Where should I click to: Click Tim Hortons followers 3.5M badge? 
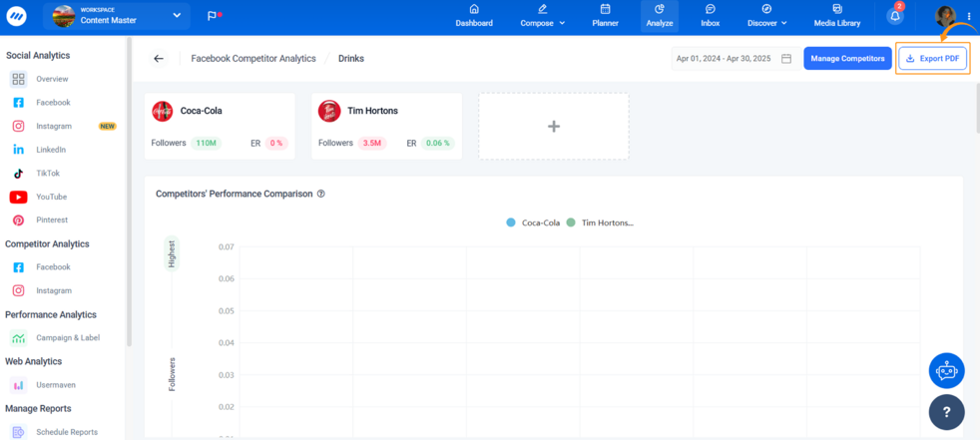(x=372, y=143)
